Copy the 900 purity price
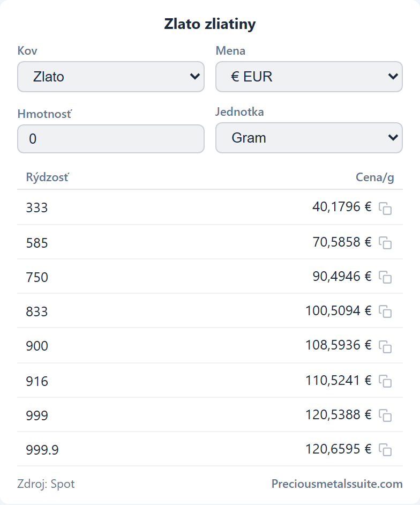Viewport: 420px width, 505px height. 385,346
